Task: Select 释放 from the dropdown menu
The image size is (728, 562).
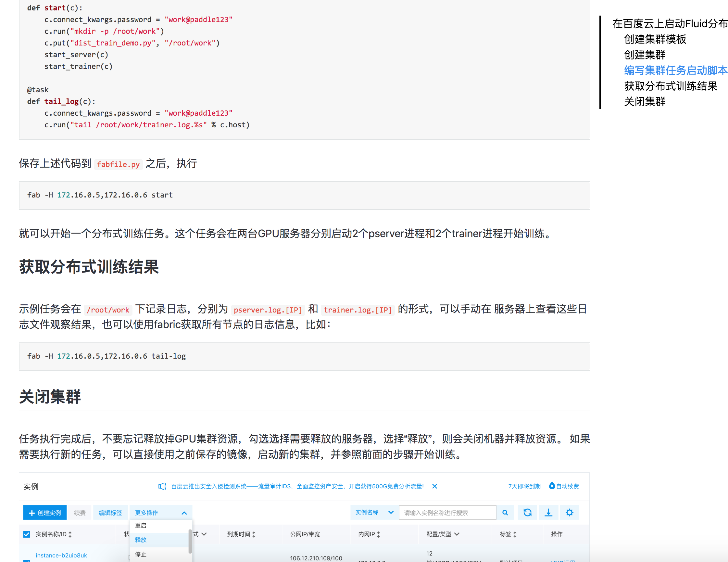Action: click(x=141, y=540)
